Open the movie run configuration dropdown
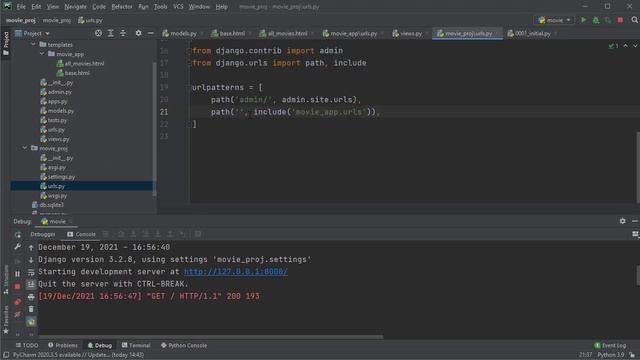 click(x=554, y=20)
